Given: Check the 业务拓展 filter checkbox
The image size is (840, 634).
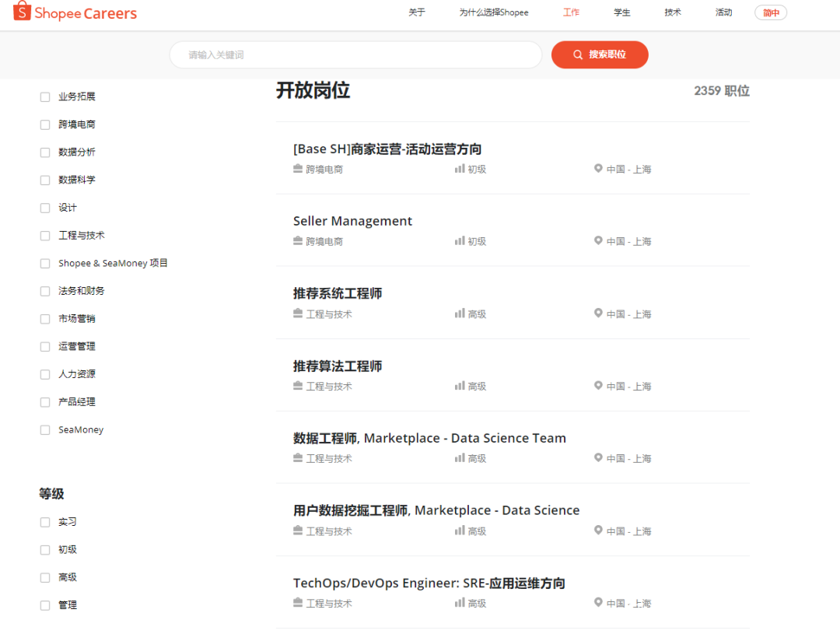Looking at the screenshot, I should pyautogui.click(x=45, y=97).
